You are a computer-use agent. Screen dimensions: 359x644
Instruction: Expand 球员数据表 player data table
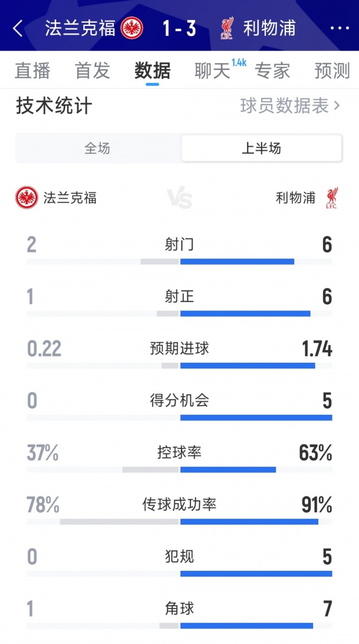[290, 106]
